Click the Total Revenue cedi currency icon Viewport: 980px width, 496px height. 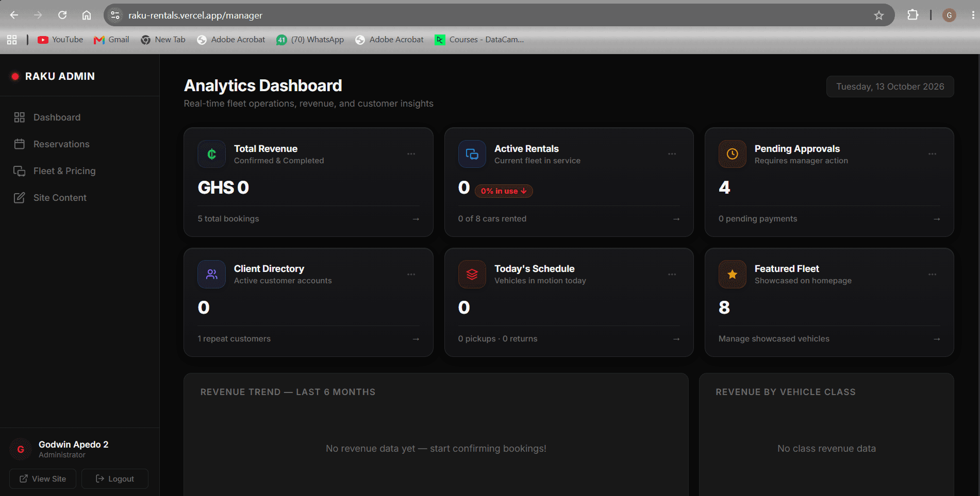point(211,154)
